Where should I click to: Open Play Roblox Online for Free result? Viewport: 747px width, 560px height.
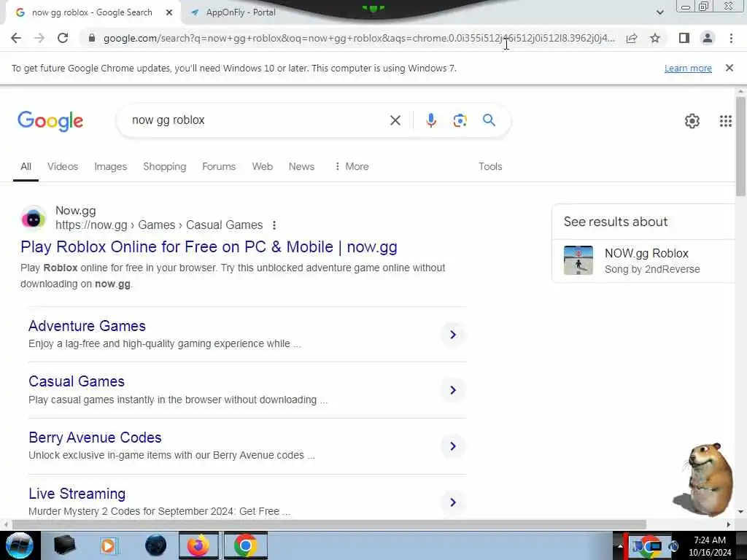(x=209, y=247)
